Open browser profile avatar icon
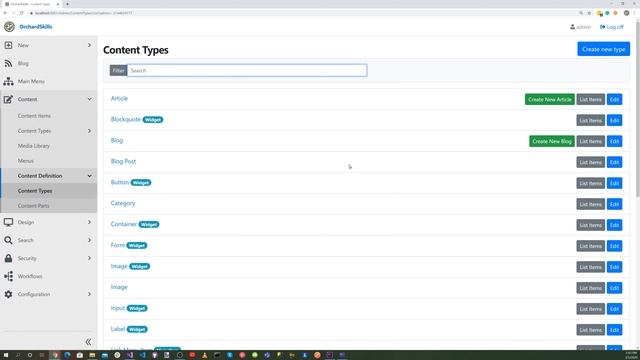 (626, 13)
